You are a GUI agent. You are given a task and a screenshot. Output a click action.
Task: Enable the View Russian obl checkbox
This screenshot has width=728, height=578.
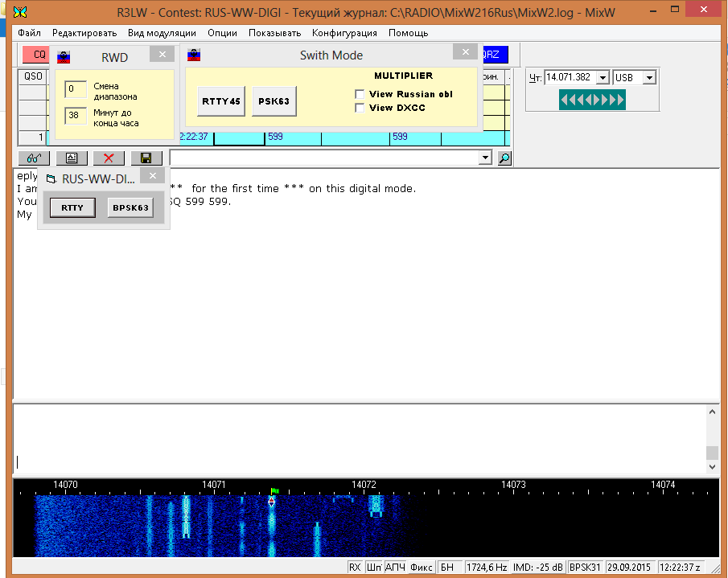tap(360, 94)
